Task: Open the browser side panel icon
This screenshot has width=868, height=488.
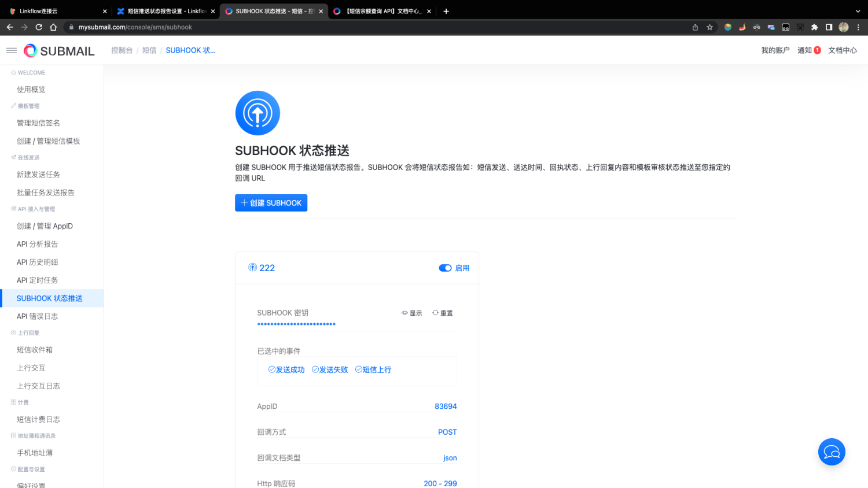Action: pyautogui.click(x=829, y=27)
